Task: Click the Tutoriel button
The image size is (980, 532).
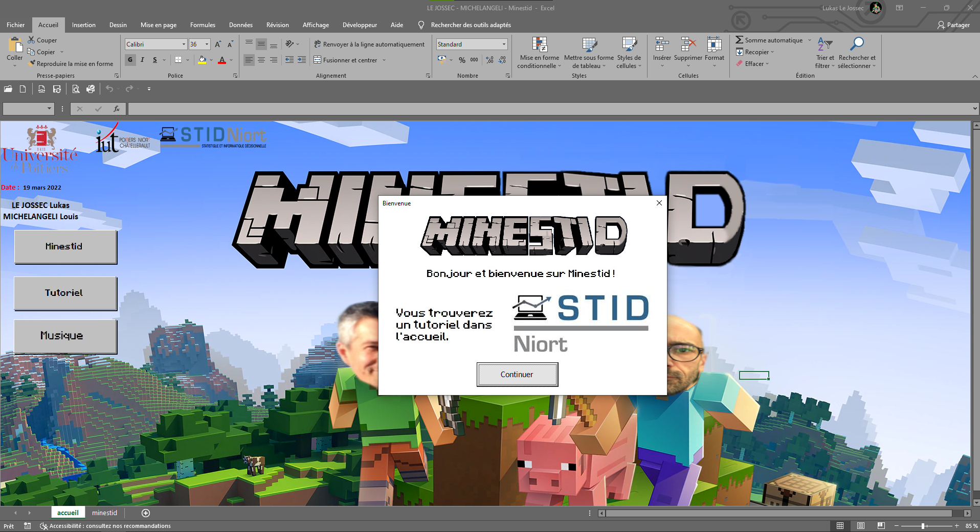Action: coord(65,293)
